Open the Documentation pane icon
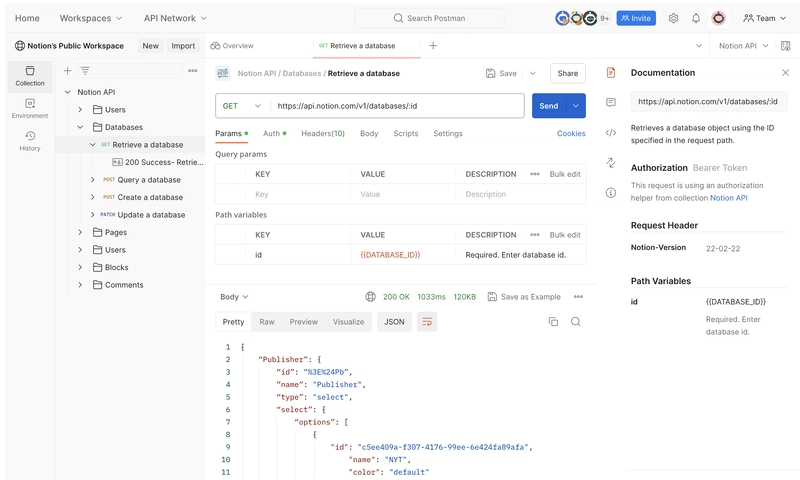Screen dimensions: 800x480 coord(611,72)
